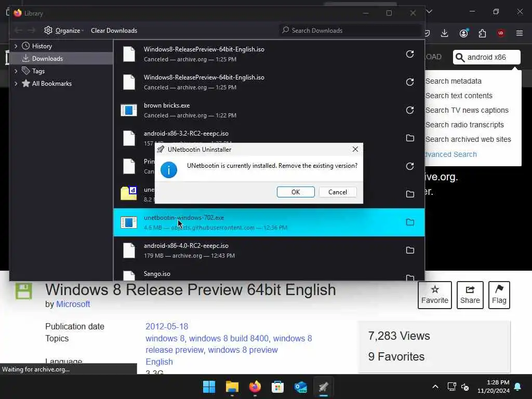Click the Favorite button on archive page

[435, 295]
